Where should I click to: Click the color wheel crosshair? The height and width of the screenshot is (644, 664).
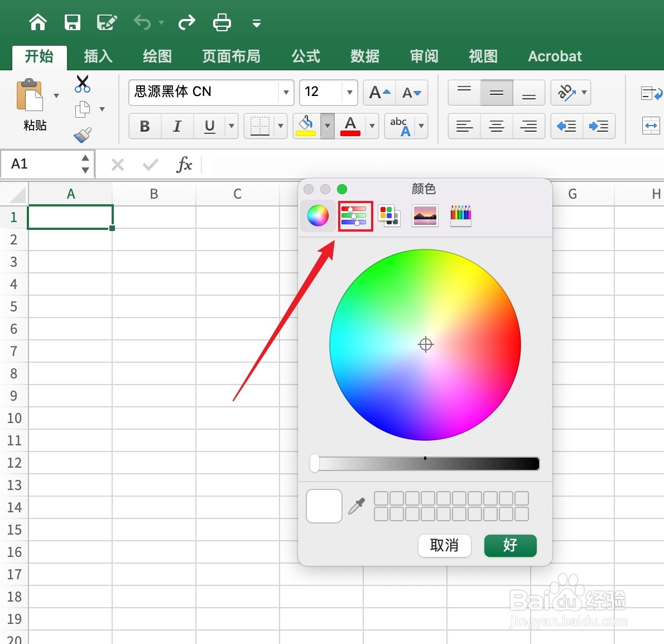click(426, 344)
